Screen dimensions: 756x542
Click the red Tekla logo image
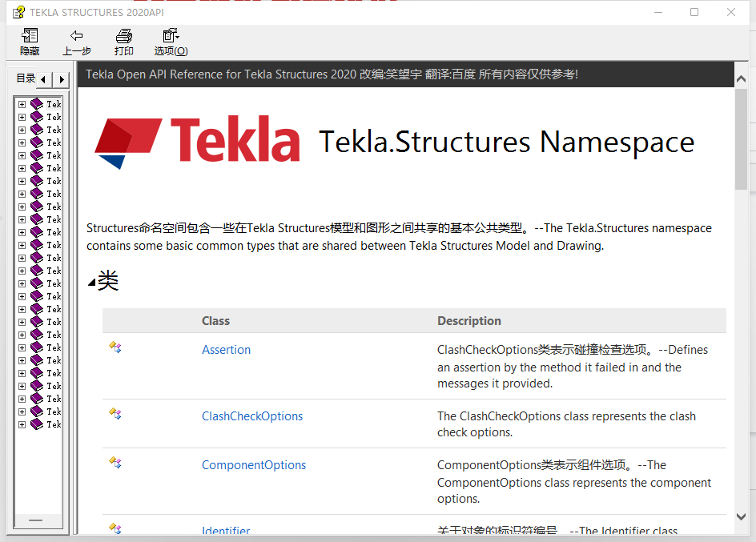[x=197, y=142]
